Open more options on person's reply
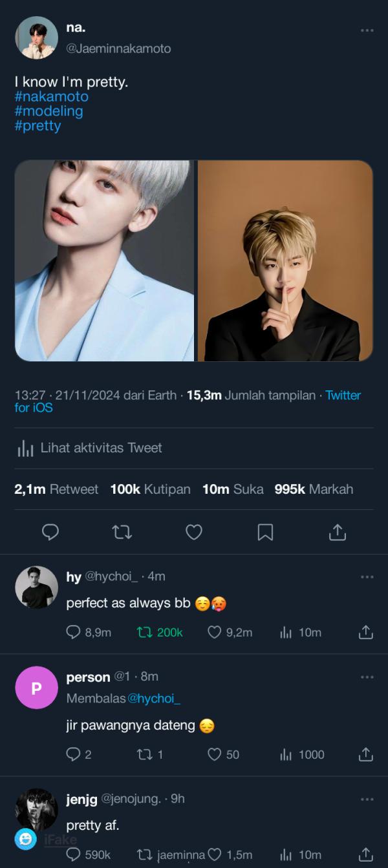 pyautogui.click(x=367, y=677)
